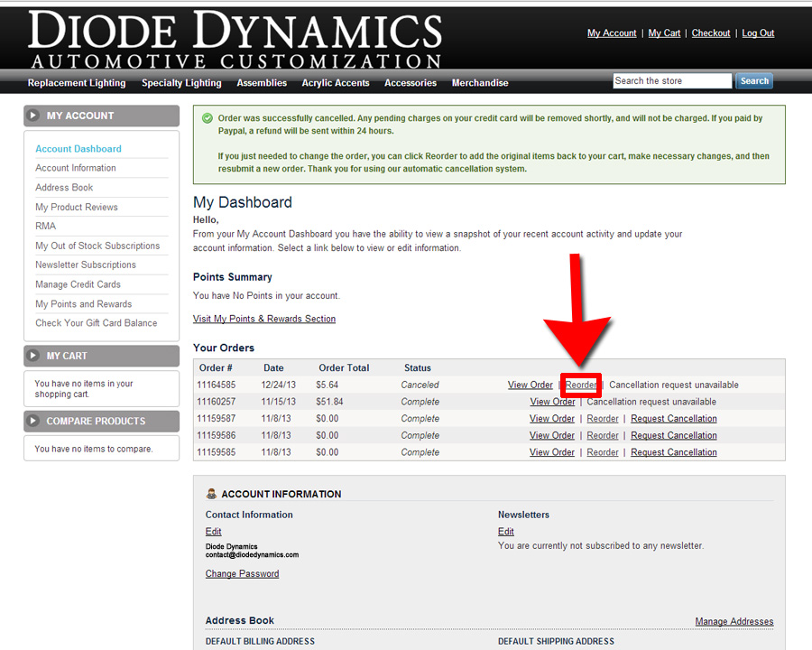The height and width of the screenshot is (650, 812).
Task: Open Assemblies menu
Action: 262,83
